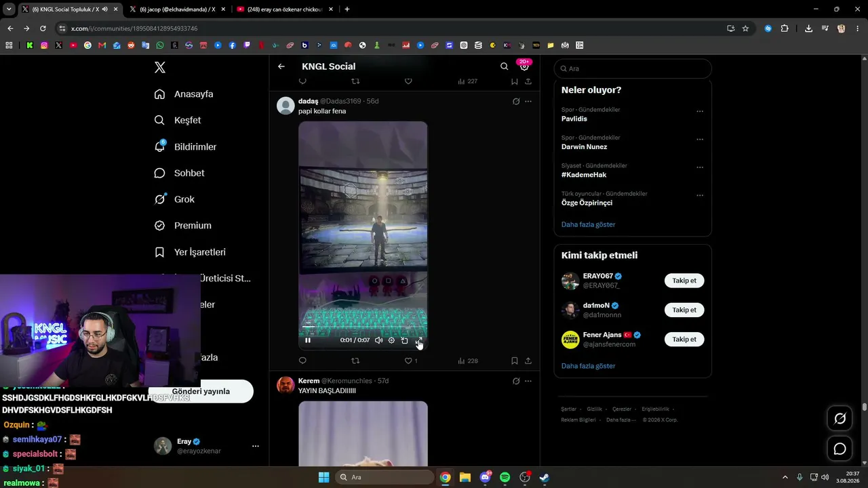Screen dimensions: 868x488
Task: Open options for Özge Özpirinçci trend
Action: click(700, 196)
